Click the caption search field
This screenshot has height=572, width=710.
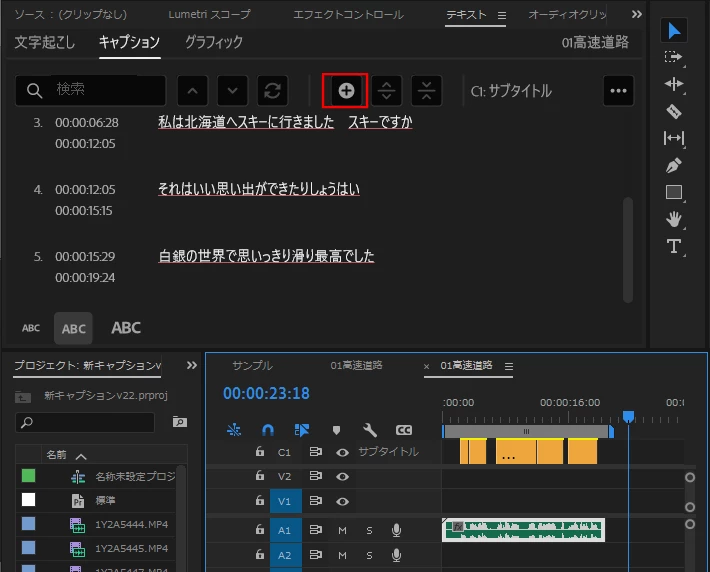91,90
